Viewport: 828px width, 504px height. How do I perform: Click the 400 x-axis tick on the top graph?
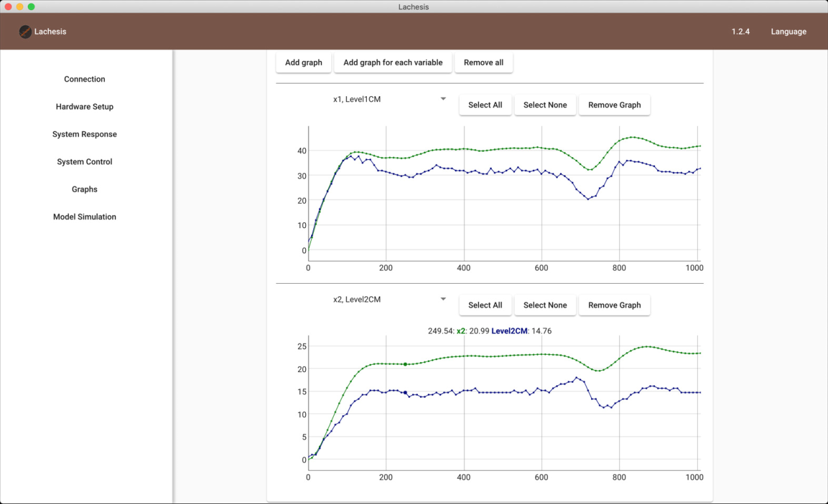click(464, 268)
